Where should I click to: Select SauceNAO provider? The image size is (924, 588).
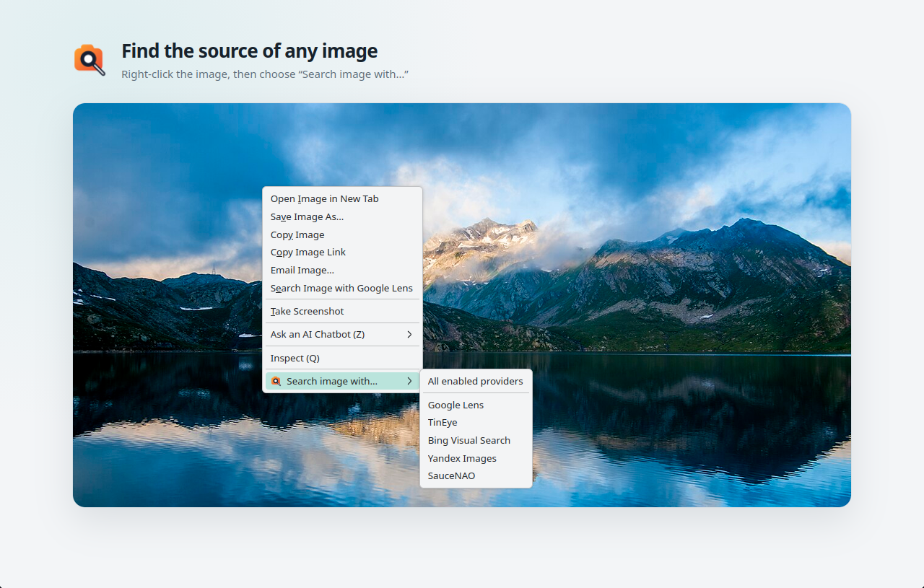click(x=476, y=475)
